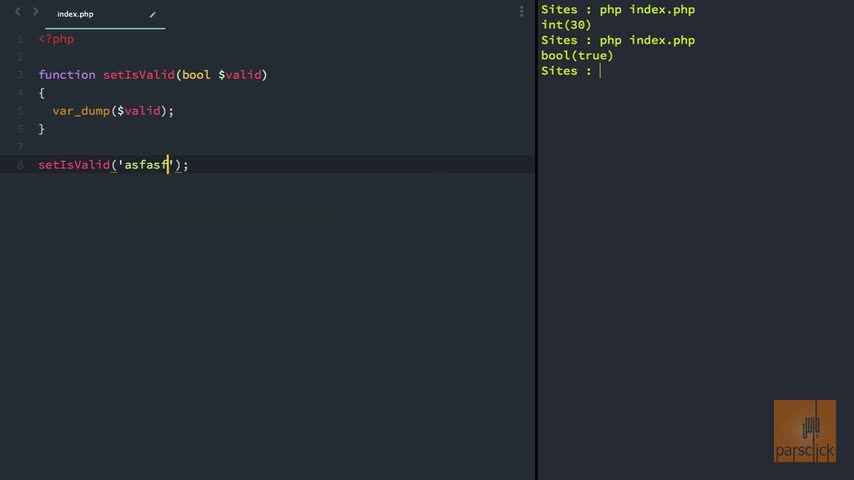Open the three-dot editor options menu
Image resolution: width=854 pixels, height=480 pixels.
tap(521, 12)
